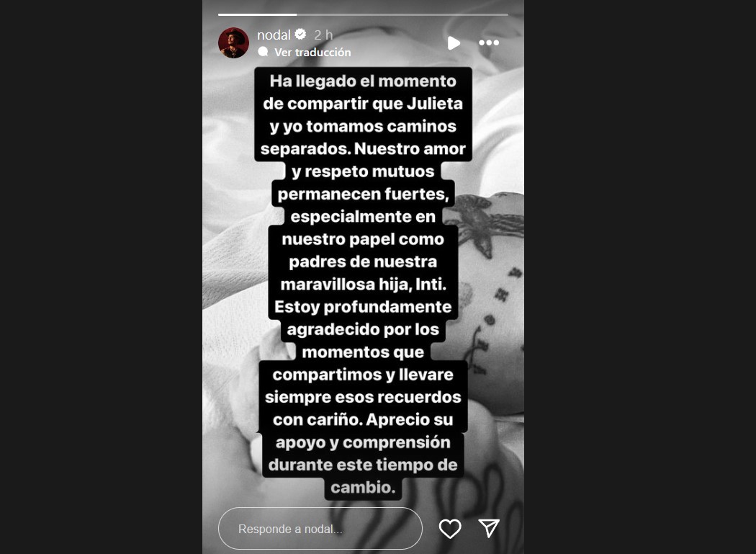Click the nodal username

pos(274,35)
